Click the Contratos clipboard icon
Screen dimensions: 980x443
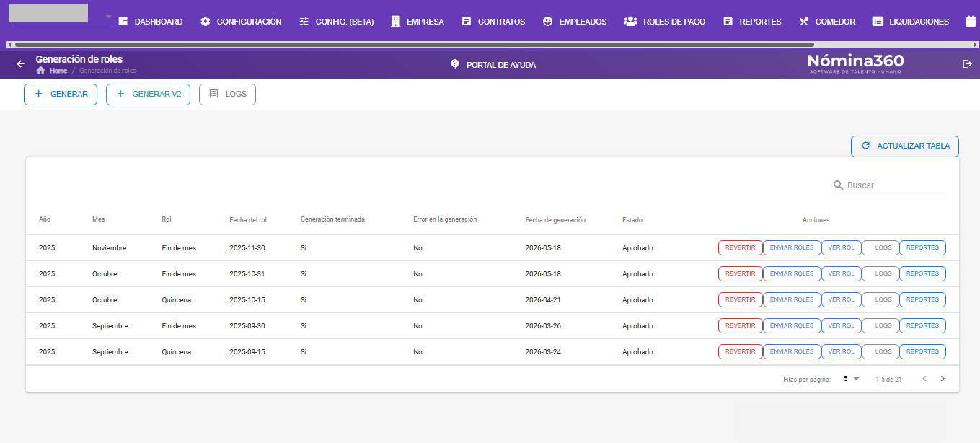tap(466, 22)
